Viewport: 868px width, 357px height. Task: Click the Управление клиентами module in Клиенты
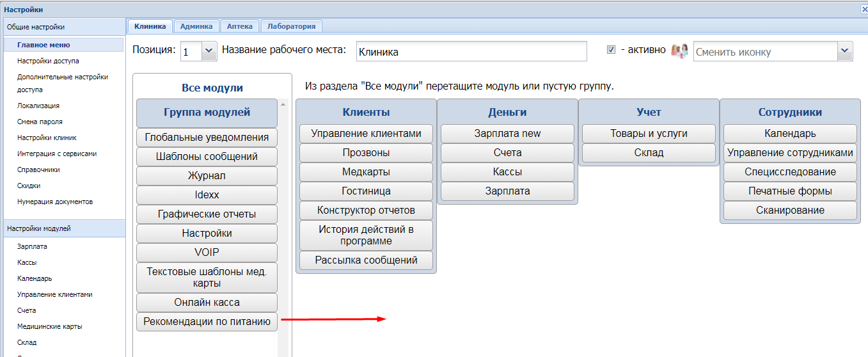[366, 134]
